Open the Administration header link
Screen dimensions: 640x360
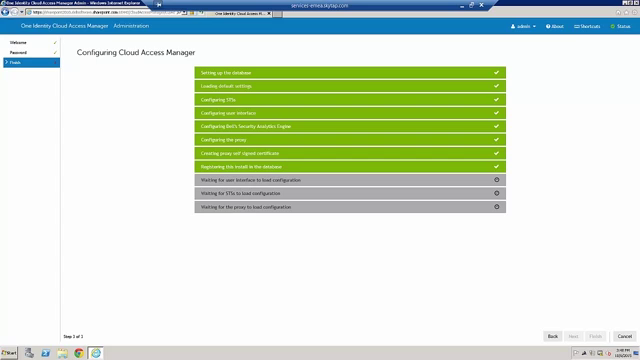tap(131, 26)
